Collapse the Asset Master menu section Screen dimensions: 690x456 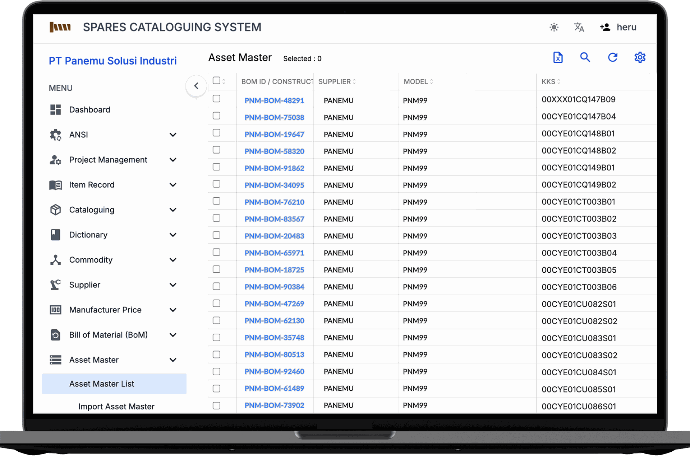pyautogui.click(x=173, y=360)
